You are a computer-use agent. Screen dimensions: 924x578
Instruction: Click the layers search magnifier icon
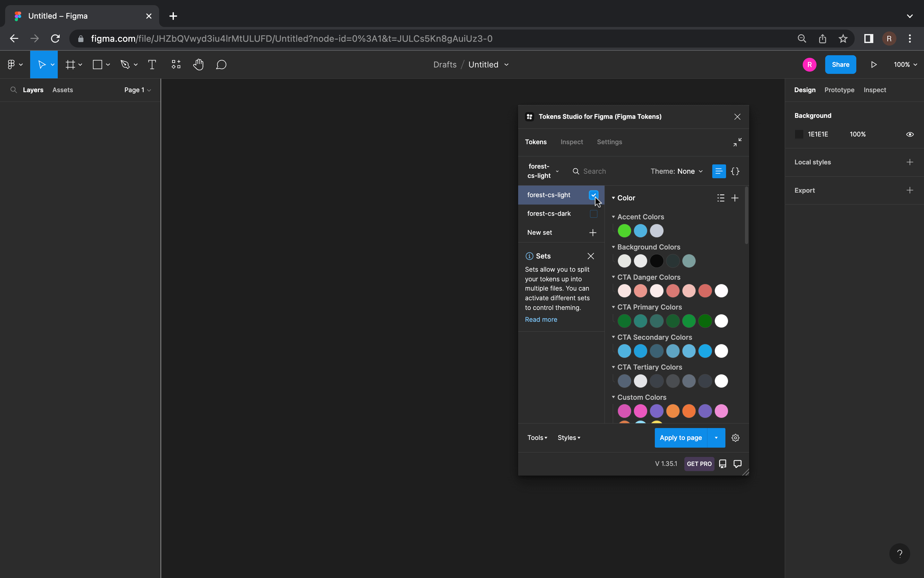13,90
